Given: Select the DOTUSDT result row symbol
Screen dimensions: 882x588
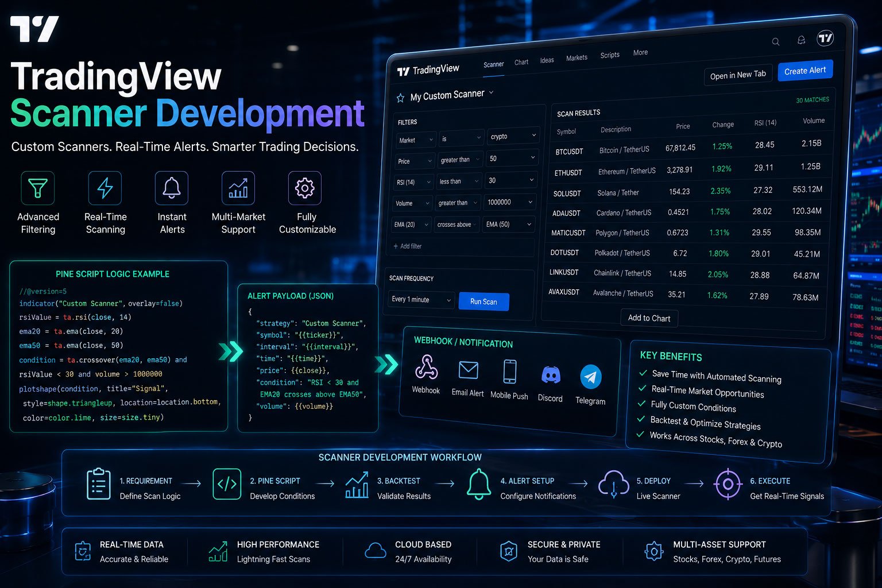Looking at the screenshot, I should tap(564, 253).
